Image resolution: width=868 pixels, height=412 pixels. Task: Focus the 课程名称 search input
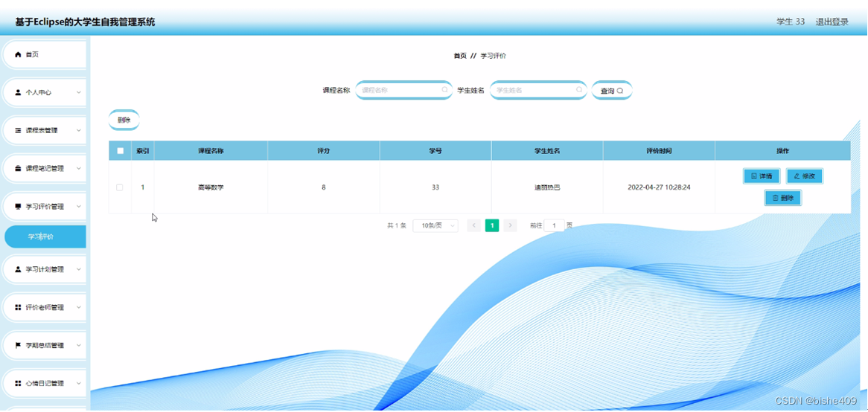coord(403,89)
